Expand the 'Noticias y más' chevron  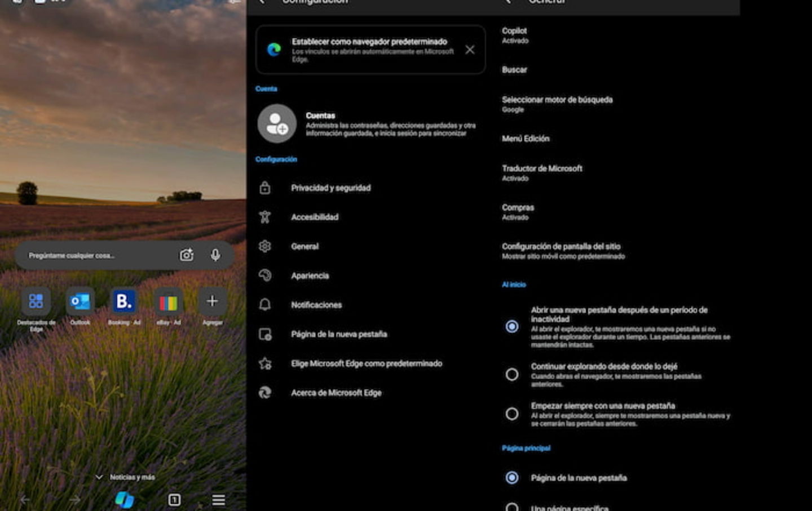click(99, 477)
